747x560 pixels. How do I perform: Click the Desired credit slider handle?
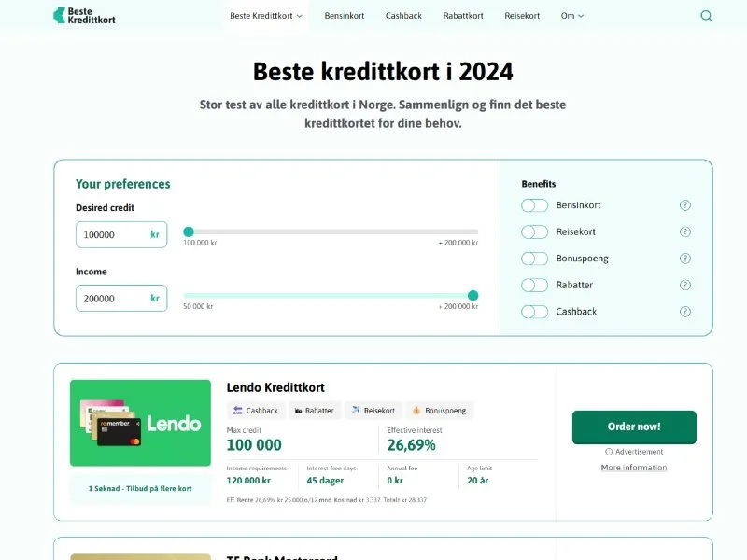pos(189,231)
